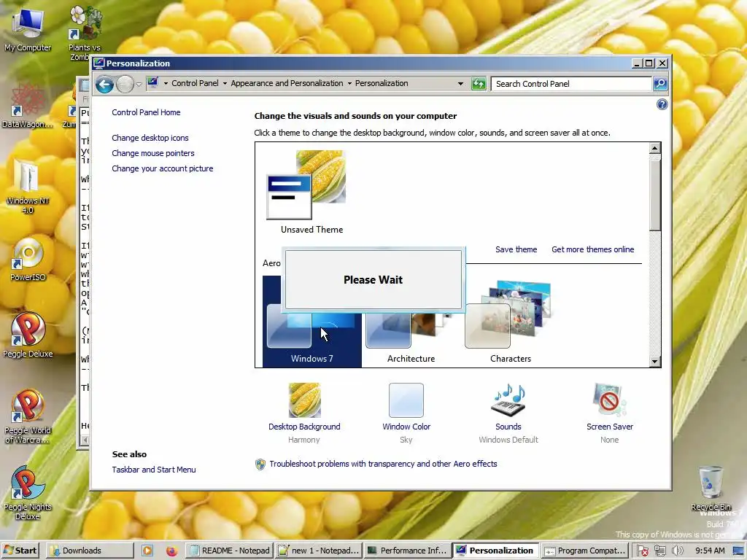Open Window Color swatch
This screenshot has width=747, height=560.
406,400
